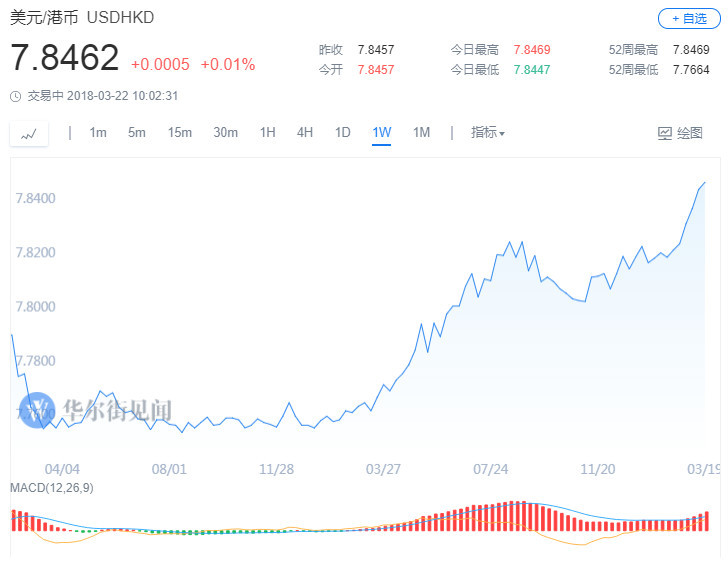Viewport: 728px width, 565px height.
Task: Add USDHKD to watchlist with 自选 button
Action: (688, 18)
